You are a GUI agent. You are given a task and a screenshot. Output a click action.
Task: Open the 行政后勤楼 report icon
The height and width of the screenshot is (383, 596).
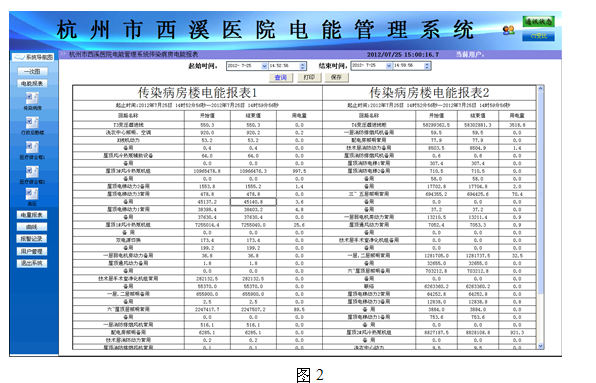[32, 123]
